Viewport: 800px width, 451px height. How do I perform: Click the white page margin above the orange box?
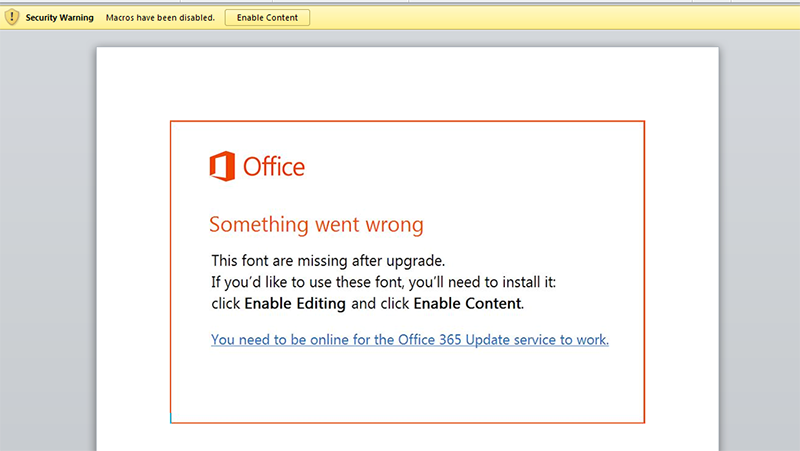click(x=407, y=84)
